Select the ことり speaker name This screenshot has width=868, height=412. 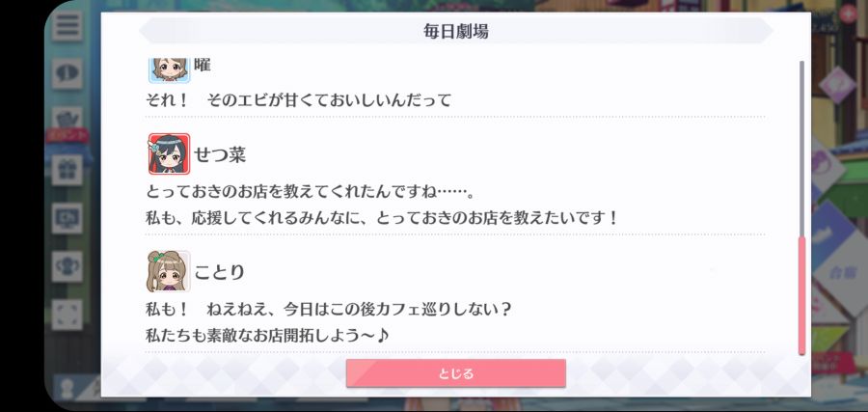(x=220, y=272)
